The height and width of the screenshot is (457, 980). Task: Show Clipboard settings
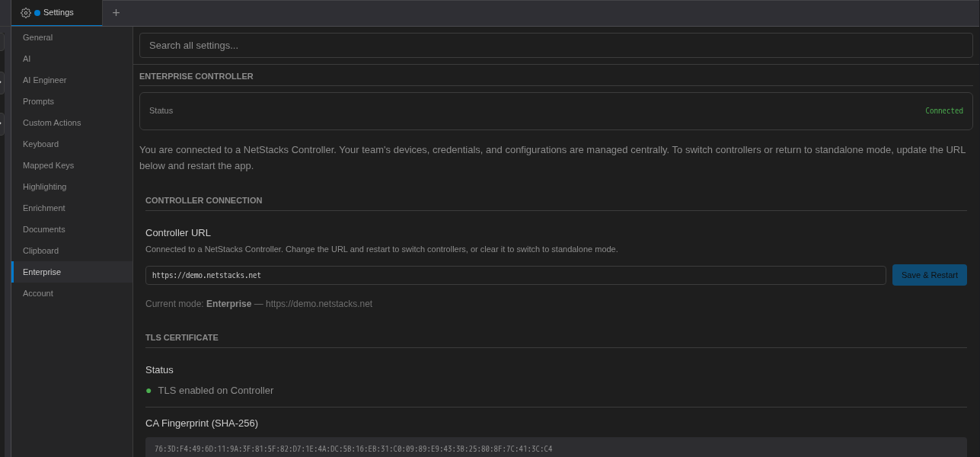tap(72, 251)
